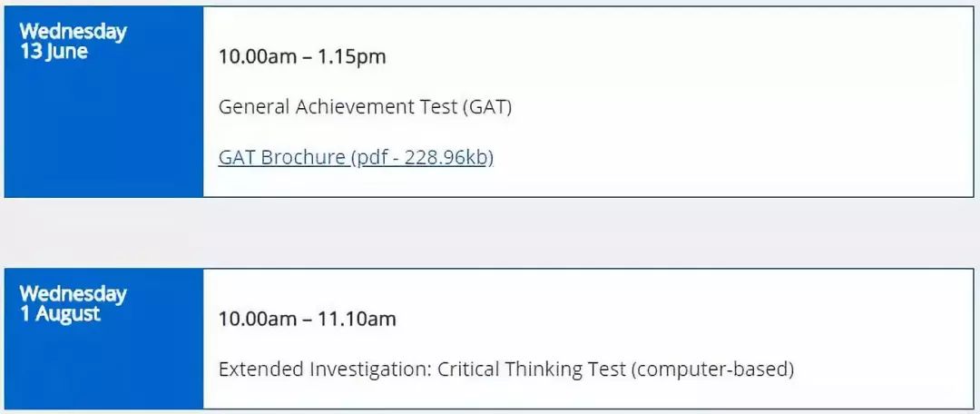
Task: Click the '11.10am' finish time
Action: [x=357, y=319]
